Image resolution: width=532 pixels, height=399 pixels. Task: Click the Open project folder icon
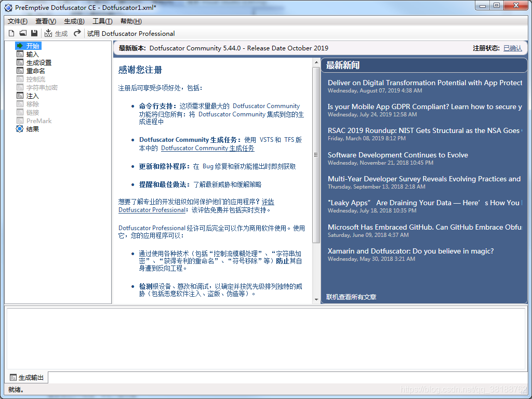23,33
